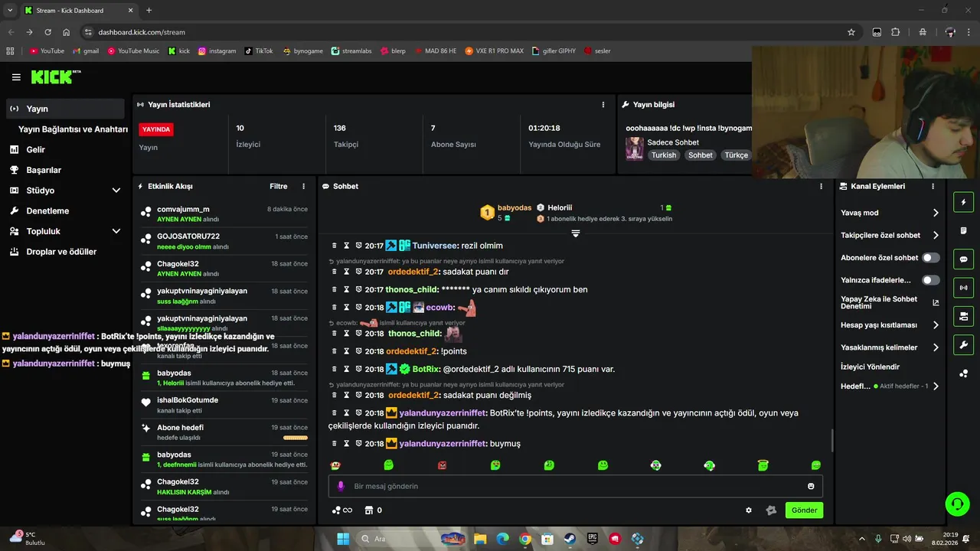The width and height of the screenshot is (980, 551).
Task: Toggle Yalnızca ifadelerle switch
Action: coord(931,280)
